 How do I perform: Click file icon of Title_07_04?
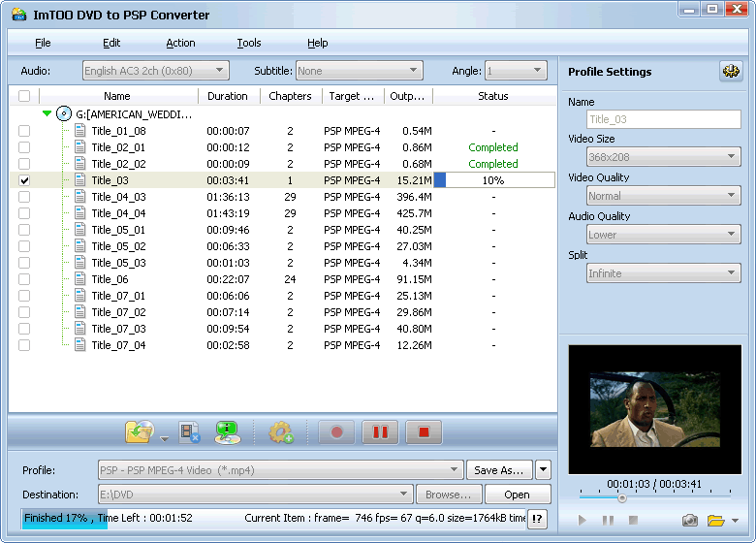pyautogui.click(x=80, y=345)
